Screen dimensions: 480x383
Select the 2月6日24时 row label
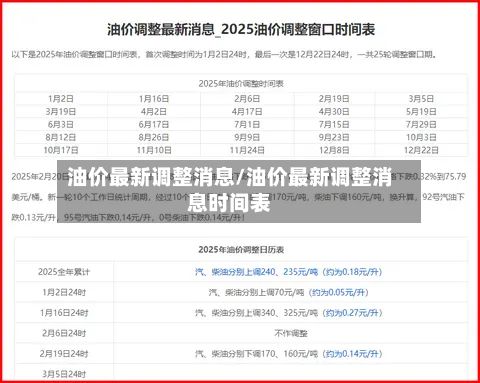[64, 333]
